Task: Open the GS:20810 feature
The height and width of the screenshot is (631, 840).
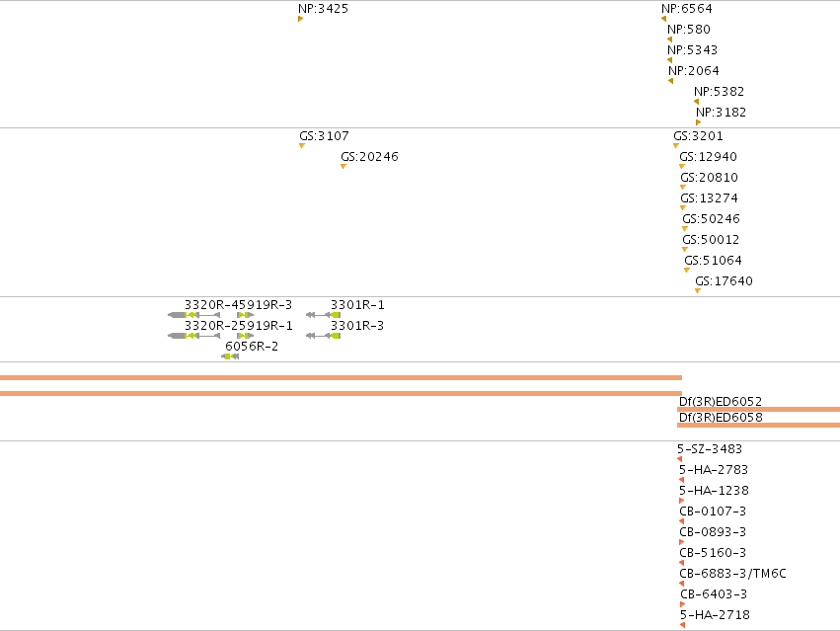Action: click(710, 178)
